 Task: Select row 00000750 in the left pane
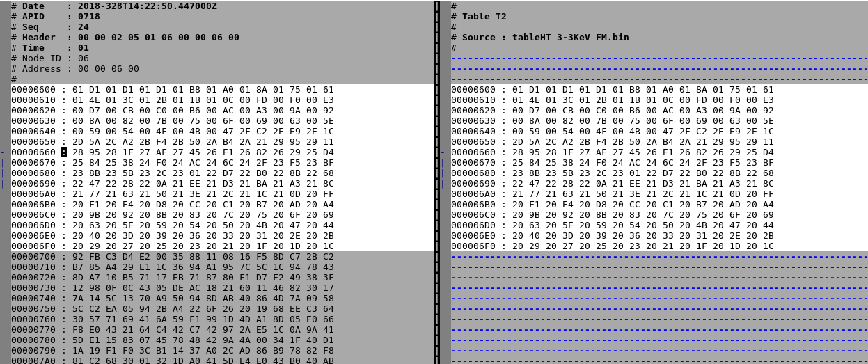coord(173,309)
